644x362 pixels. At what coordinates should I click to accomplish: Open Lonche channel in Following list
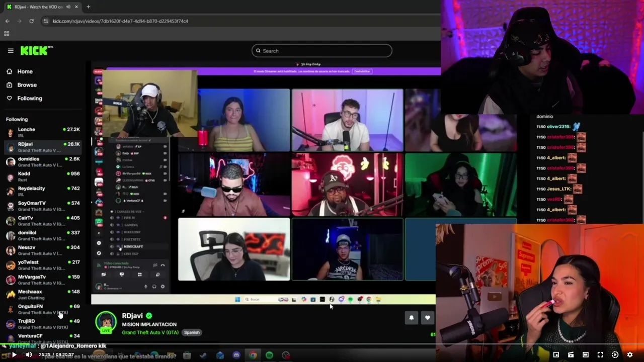pos(43,132)
